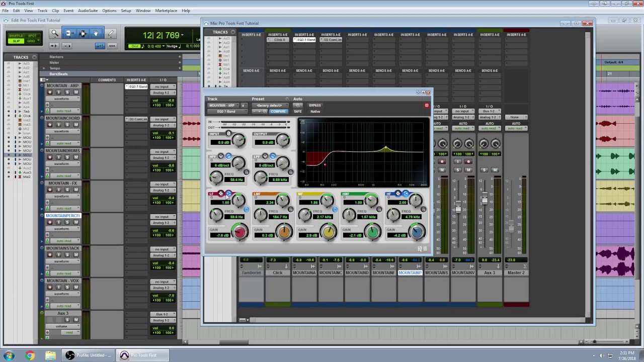Click the LF band peak type icon
The width and height of the screenshot is (644, 362).
221,194
